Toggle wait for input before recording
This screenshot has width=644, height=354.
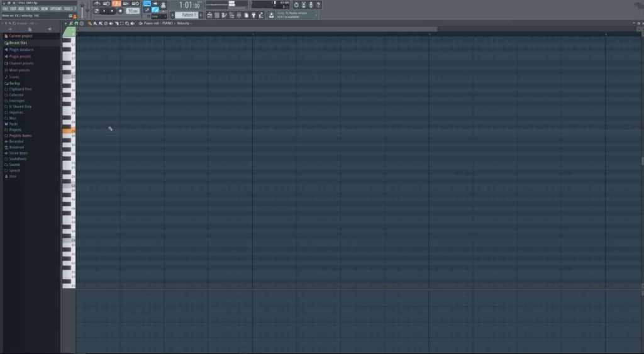106,3
